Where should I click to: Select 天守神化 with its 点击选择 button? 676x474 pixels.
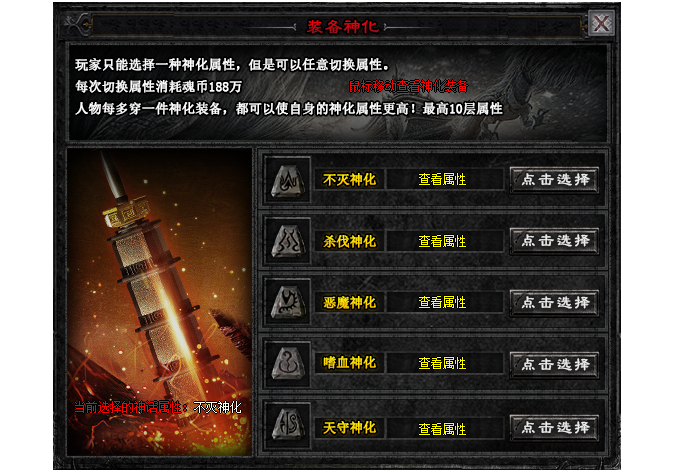[x=555, y=428]
